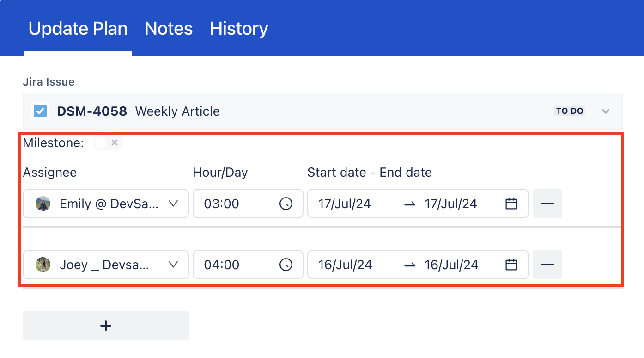The height and width of the screenshot is (358, 644).
Task: Click Joey's start date 16/Jul/24
Action: point(345,265)
